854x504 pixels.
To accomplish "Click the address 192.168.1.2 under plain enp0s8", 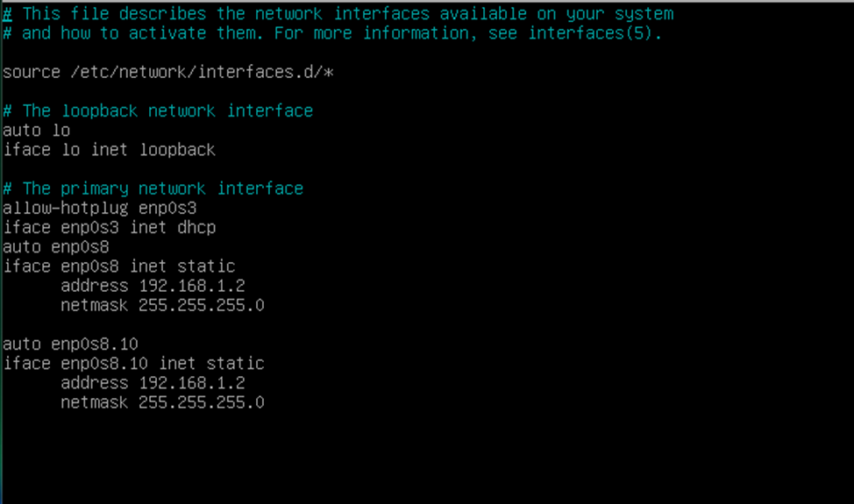I will (192, 286).
